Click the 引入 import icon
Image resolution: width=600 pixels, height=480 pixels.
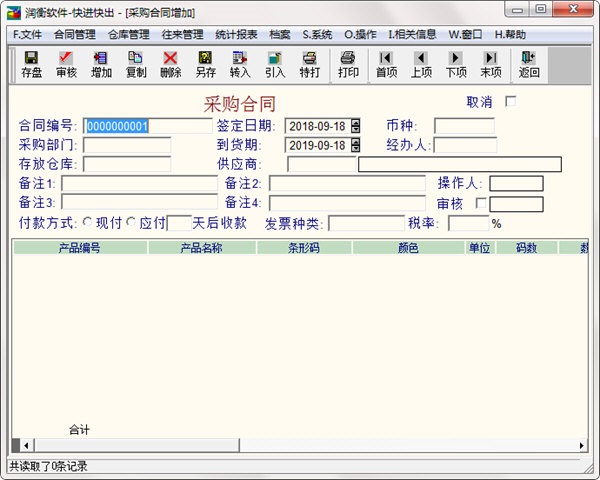coord(275,57)
